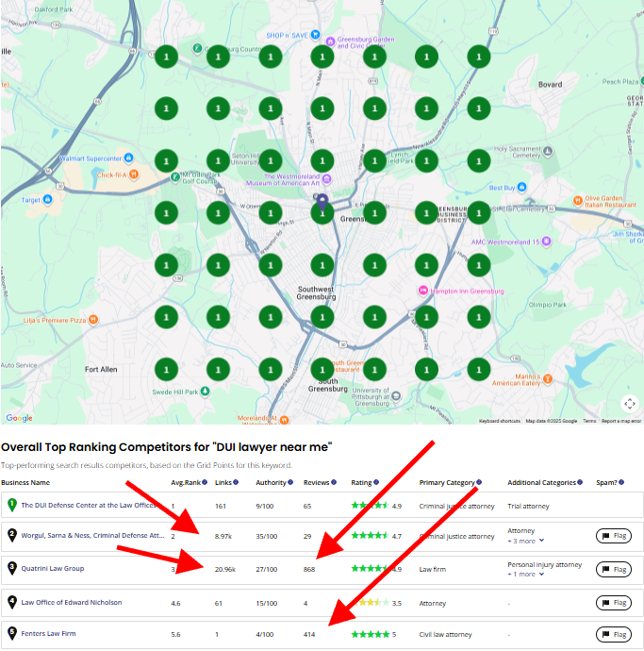This screenshot has height=651, width=644.
Task: Click the Walmart Supercenter map marker
Action: click(128, 158)
